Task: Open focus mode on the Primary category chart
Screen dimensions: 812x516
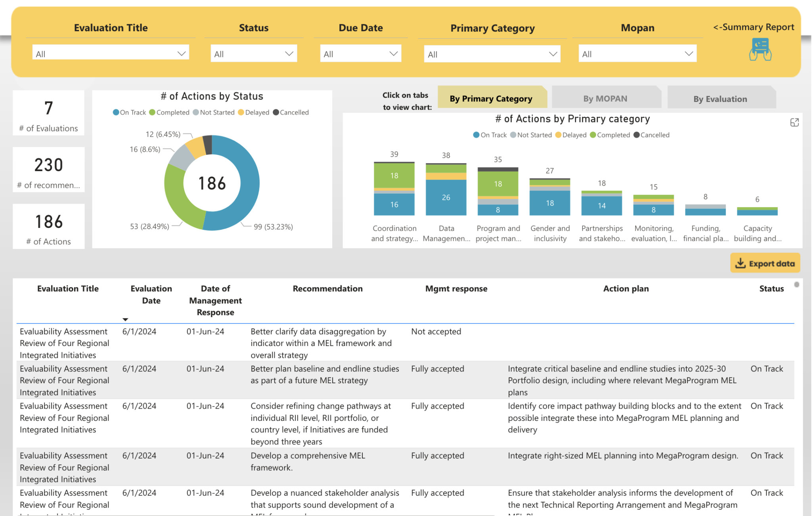Action: pos(795,122)
